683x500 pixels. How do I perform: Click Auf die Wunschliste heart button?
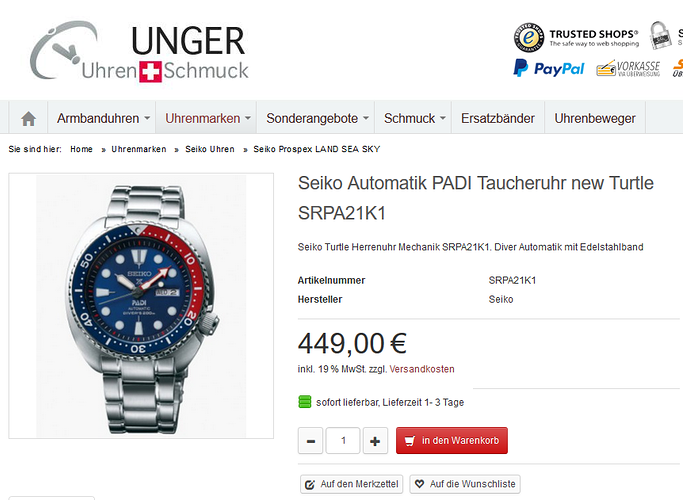[465, 484]
